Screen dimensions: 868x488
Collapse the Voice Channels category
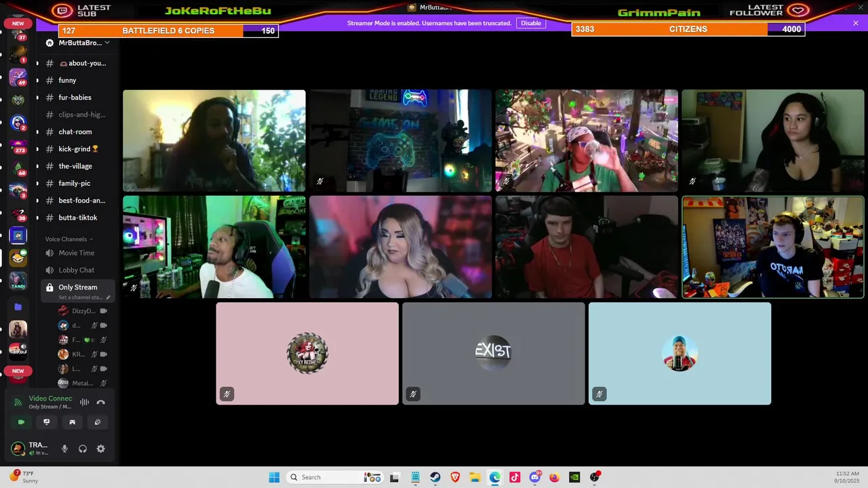pos(68,239)
